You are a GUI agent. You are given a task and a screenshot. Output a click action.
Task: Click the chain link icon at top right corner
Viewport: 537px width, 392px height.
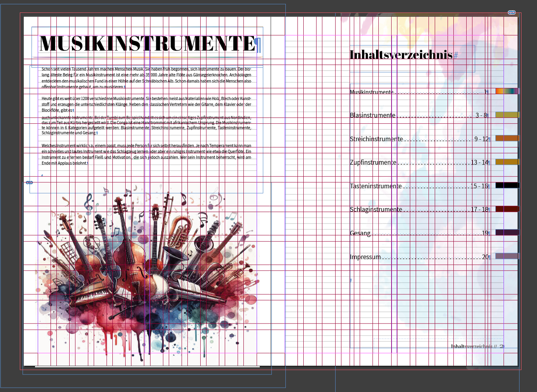tap(512, 12)
